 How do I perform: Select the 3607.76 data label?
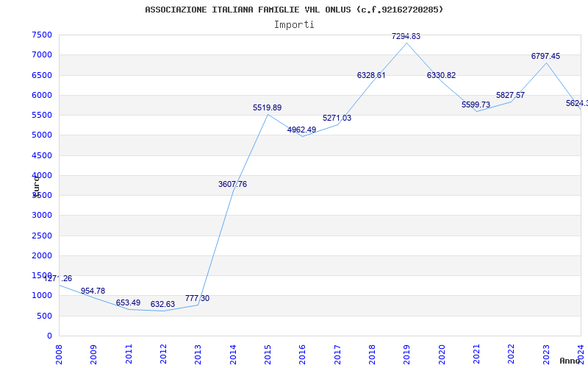pyautogui.click(x=232, y=185)
